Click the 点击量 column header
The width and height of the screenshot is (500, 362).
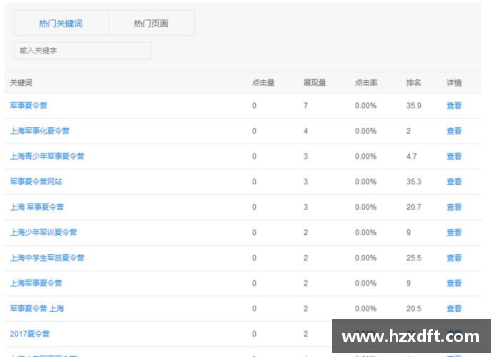point(263,83)
